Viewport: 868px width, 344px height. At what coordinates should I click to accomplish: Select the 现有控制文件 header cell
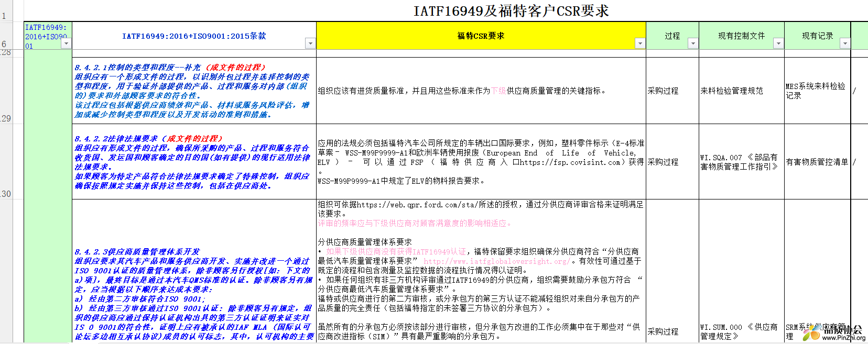742,36
